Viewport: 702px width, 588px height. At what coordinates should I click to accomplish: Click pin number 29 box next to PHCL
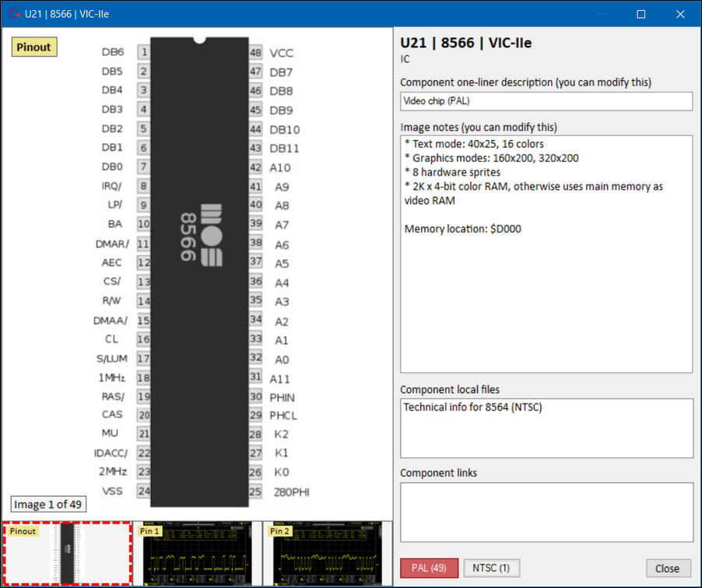[x=255, y=415]
